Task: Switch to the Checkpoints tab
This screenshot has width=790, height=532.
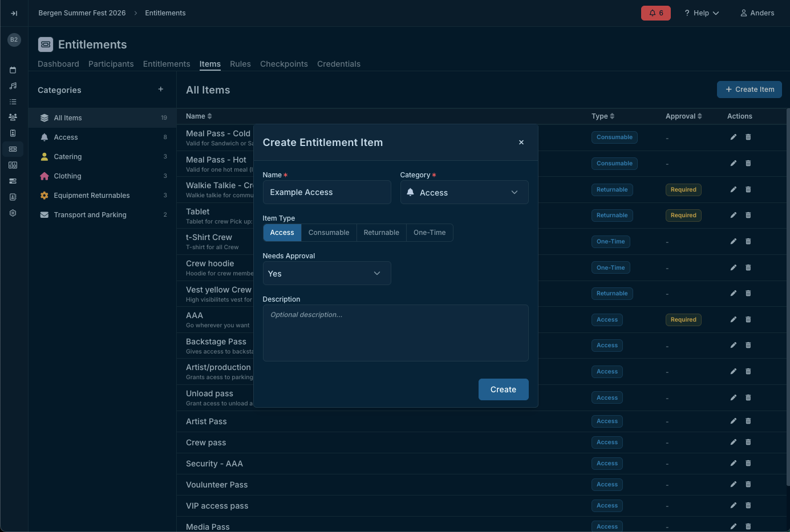Action: pos(283,64)
